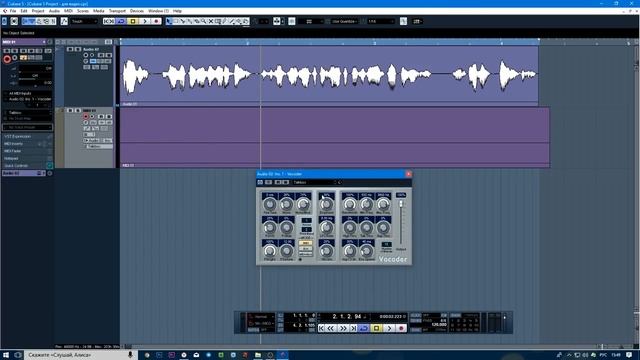The width and height of the screenshot is (640, 360).
Task: Click Play in the transport panel
Action: pos(389,328)
